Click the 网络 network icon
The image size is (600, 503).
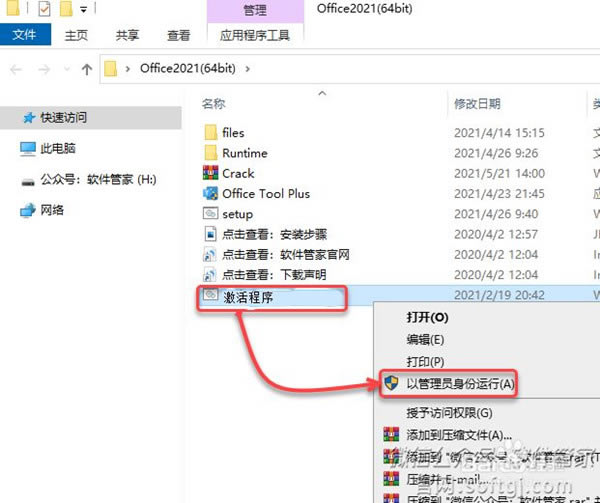click(28, 210)
